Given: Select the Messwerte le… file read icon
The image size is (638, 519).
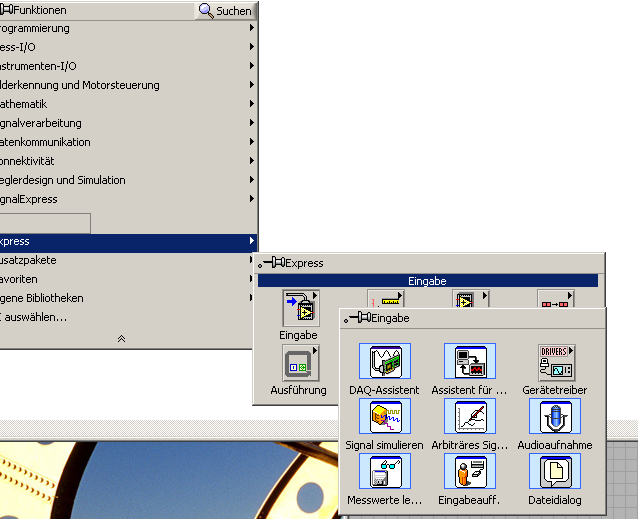Looking at the screenshot, I should tap(385, 471).
